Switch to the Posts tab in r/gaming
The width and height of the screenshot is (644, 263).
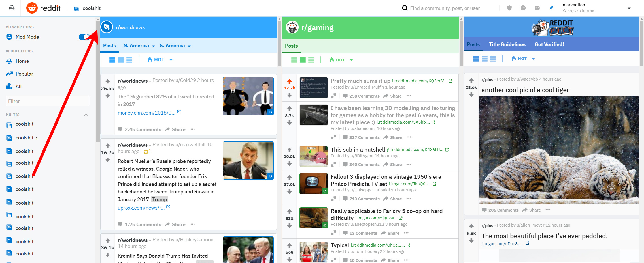click(x=291, y=46)
